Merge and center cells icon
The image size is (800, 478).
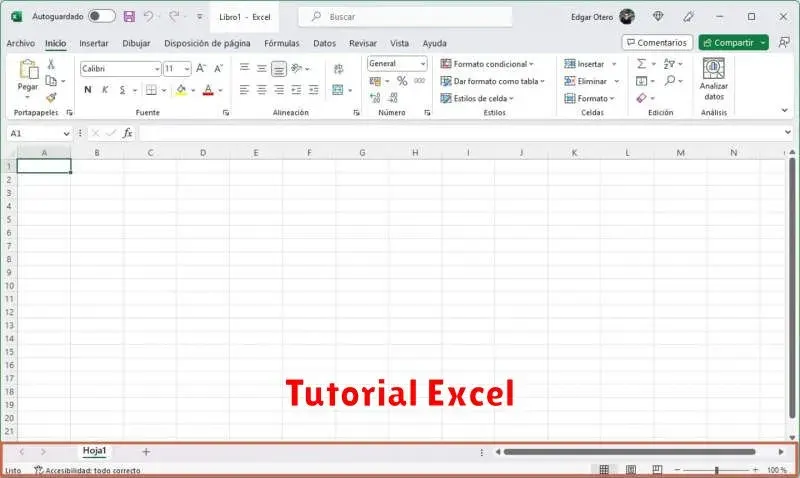click(338, 90)
